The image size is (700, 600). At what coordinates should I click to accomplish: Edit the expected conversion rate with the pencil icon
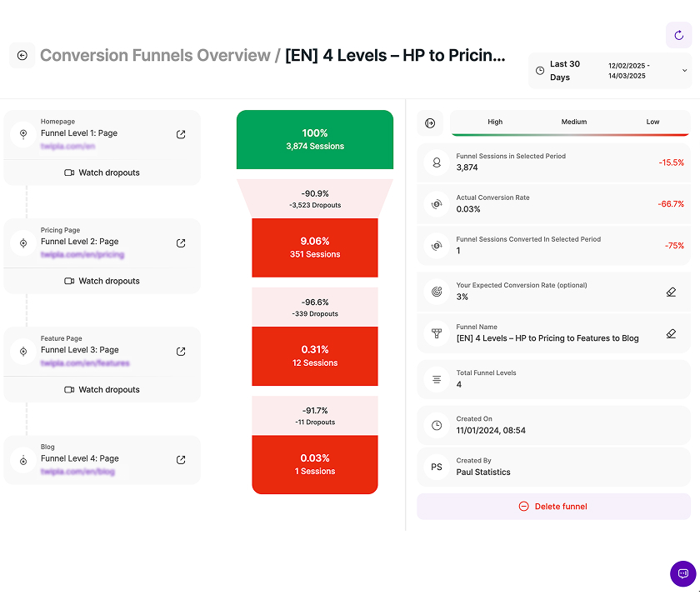click(x=671, y=292)
